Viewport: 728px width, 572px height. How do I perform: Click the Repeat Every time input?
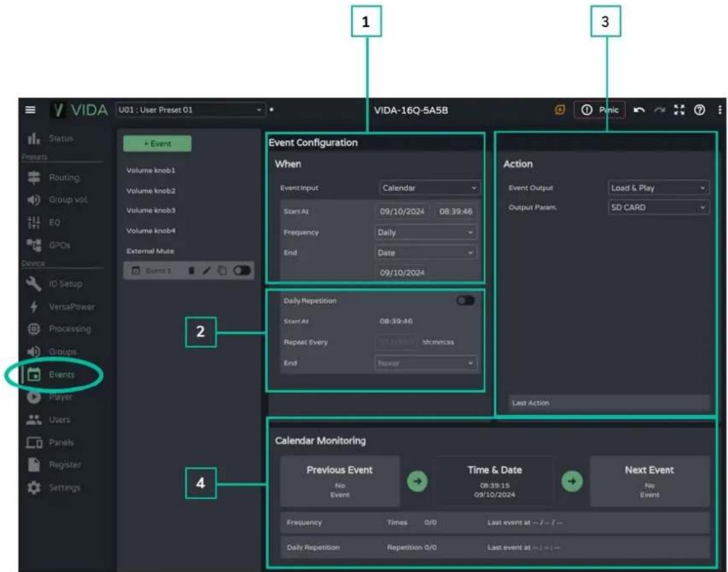coord(396,342)
